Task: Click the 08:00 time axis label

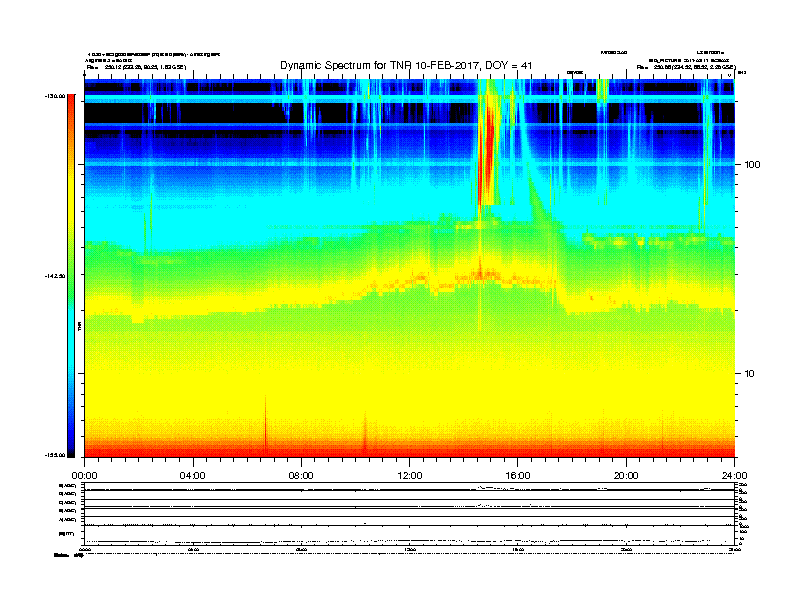Action: tap(301, 476)
